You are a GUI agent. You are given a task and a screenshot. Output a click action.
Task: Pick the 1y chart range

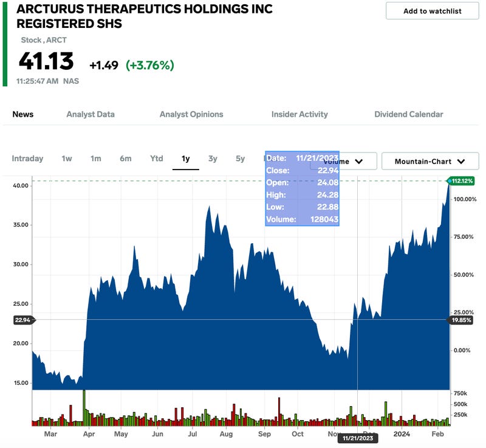coord(186,159)
